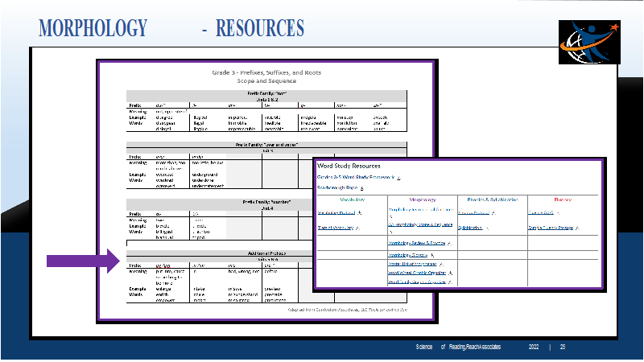Image resolution: width=644 pixels, height=362 pixels.
Task: Open the Word Wheel Graphic Organizer link
Action: pos(417,273)
